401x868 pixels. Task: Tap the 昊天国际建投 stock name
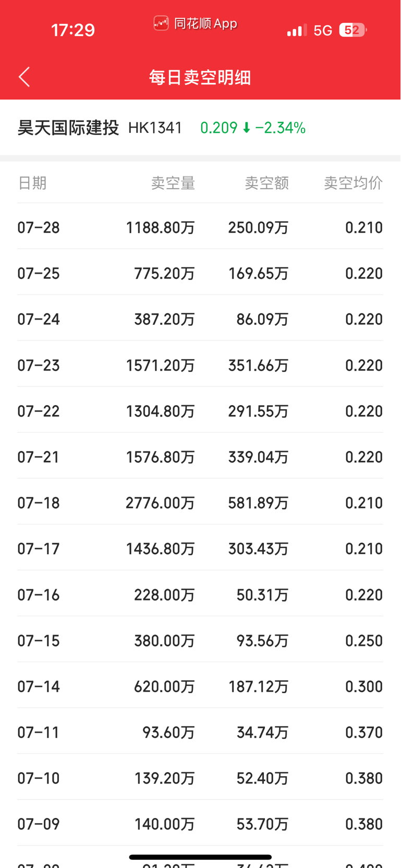(68, 128)
